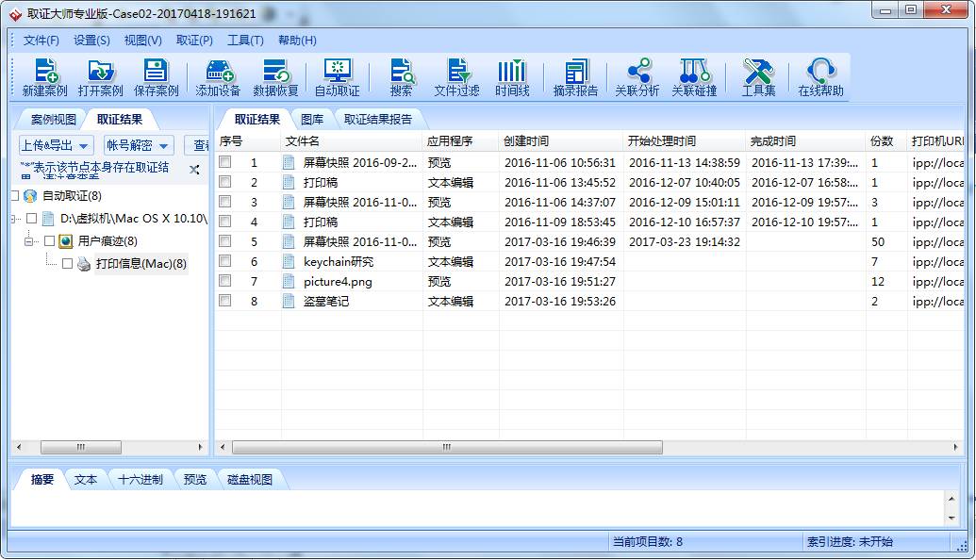The image size is (976, 560).
Task: Tick the 用户痕迹(8) tree checkbox
Action: [50, 241]
